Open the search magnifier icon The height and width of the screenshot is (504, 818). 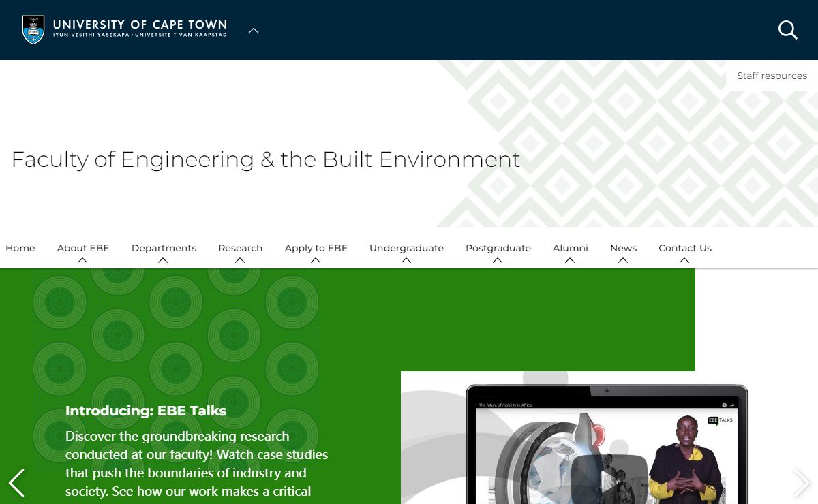pos(787,30)
